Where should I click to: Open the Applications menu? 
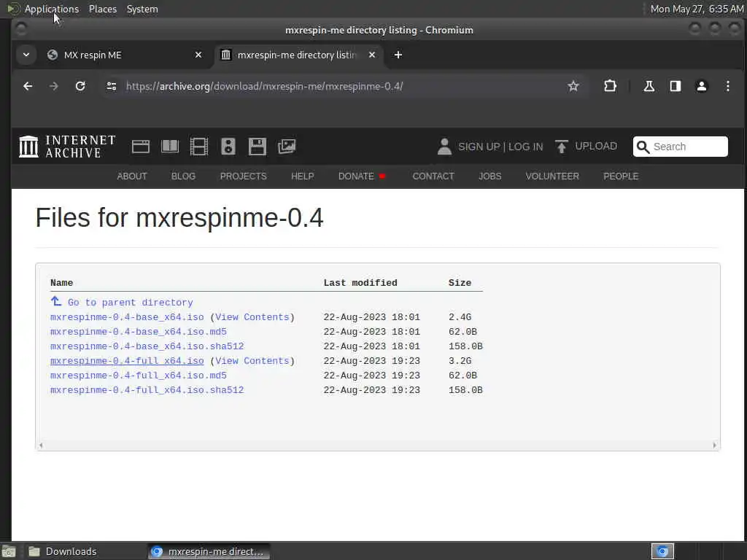(x=52, y=9)
